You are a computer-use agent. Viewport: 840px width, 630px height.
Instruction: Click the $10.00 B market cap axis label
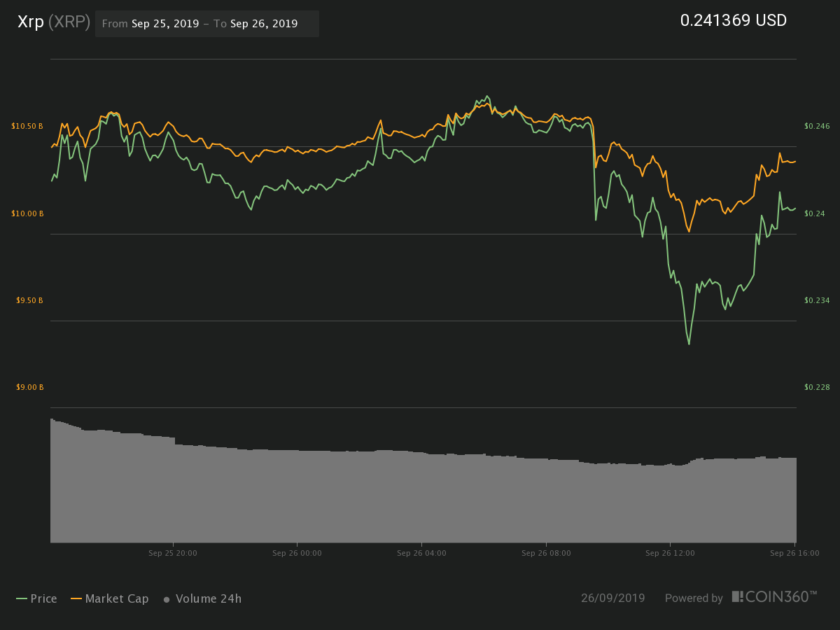(27, 213)
